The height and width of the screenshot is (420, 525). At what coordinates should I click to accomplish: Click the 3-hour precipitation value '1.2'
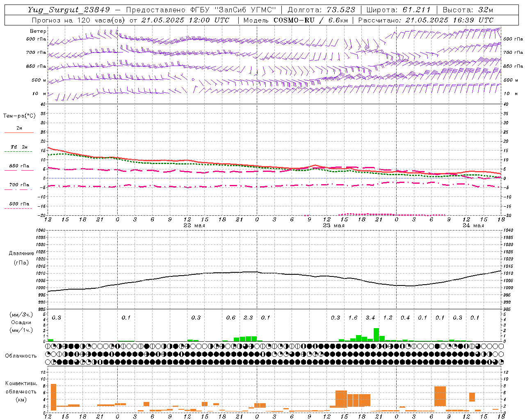click(388, 318)
